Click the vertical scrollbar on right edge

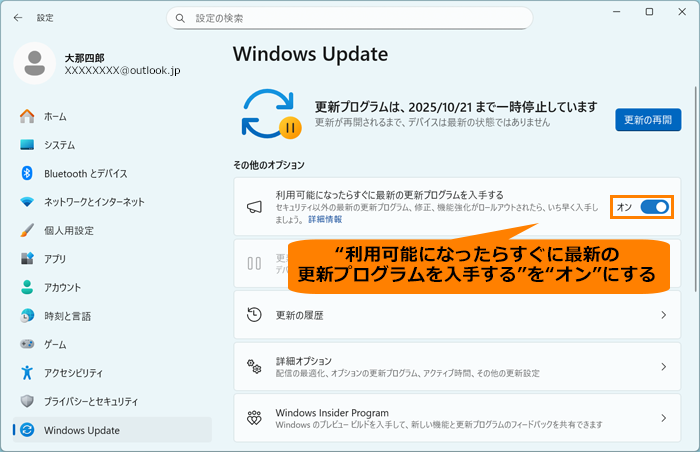pos(695,190)
